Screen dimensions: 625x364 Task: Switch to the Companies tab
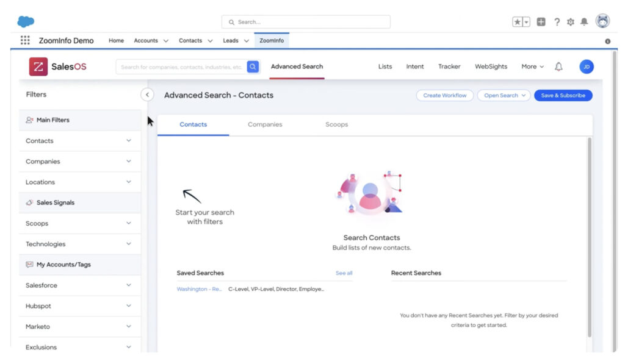point(264,124)
